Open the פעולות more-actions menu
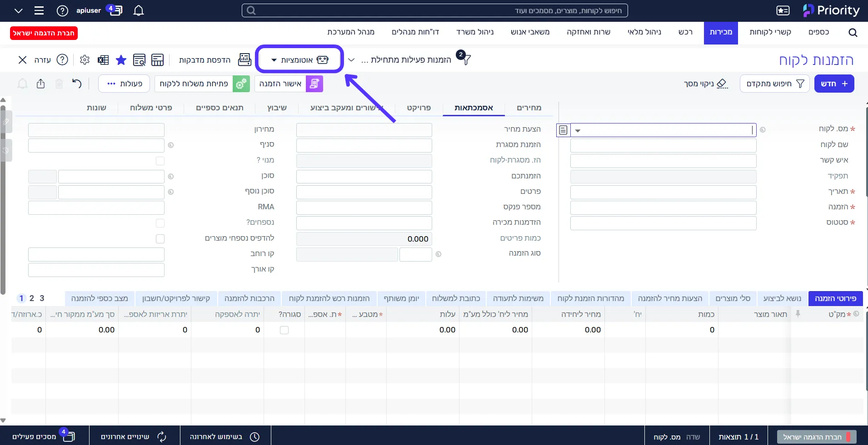868x445 pixels. [x=125, y=84]
